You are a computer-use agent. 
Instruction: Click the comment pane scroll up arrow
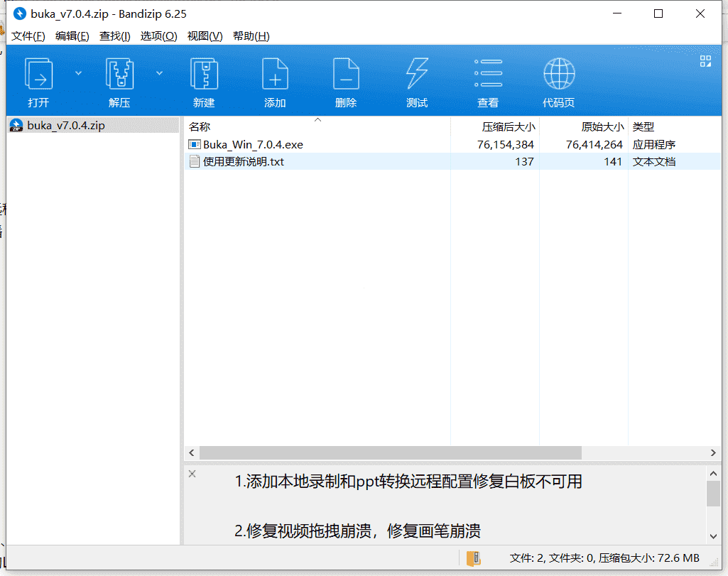[714, 474]
